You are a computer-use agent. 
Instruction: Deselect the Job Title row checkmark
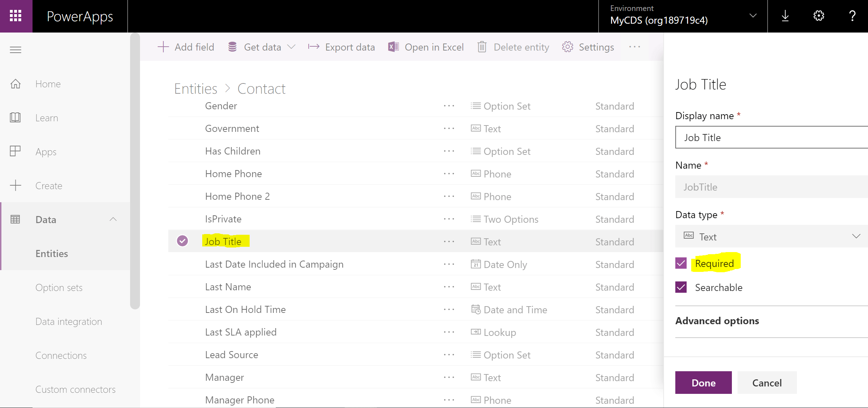[x=182, y=241]
